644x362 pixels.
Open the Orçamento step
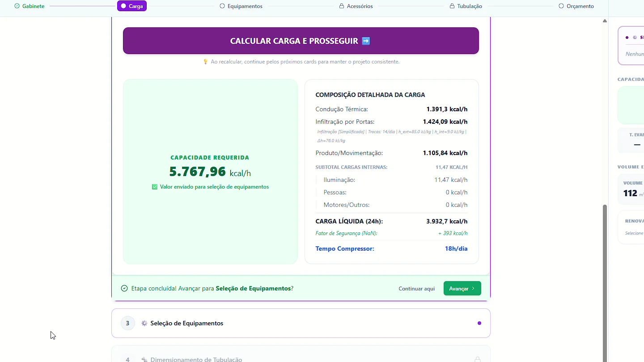point(576,6)
